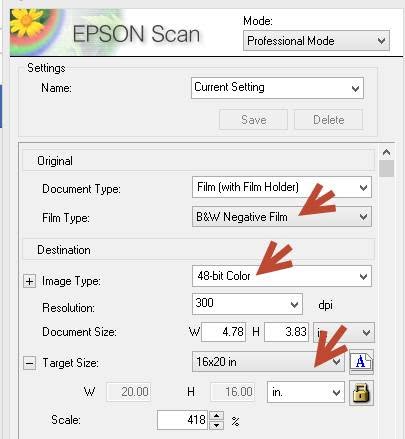Click the Save settings button
Screen dimensions: 405x439
[x=253, y=120]
